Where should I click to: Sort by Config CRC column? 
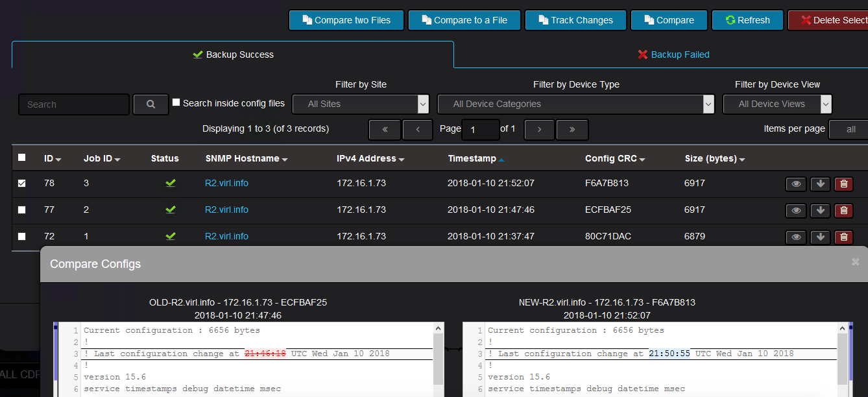tap(615, 158)
